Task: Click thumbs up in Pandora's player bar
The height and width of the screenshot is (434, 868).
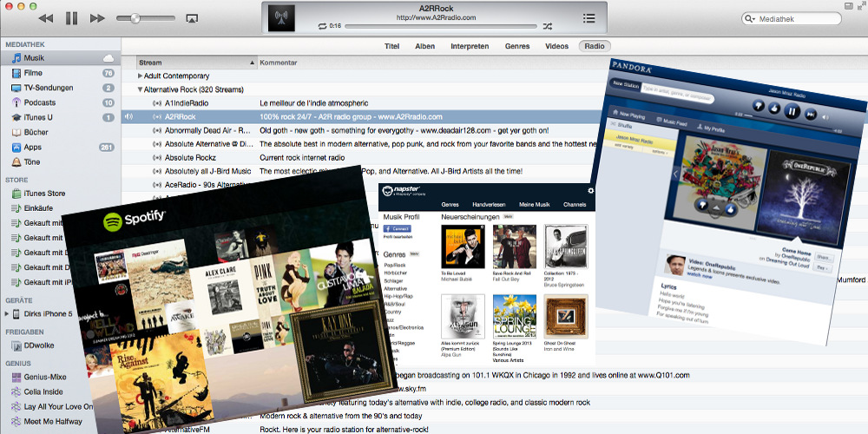Action: (x=775, y=108)
